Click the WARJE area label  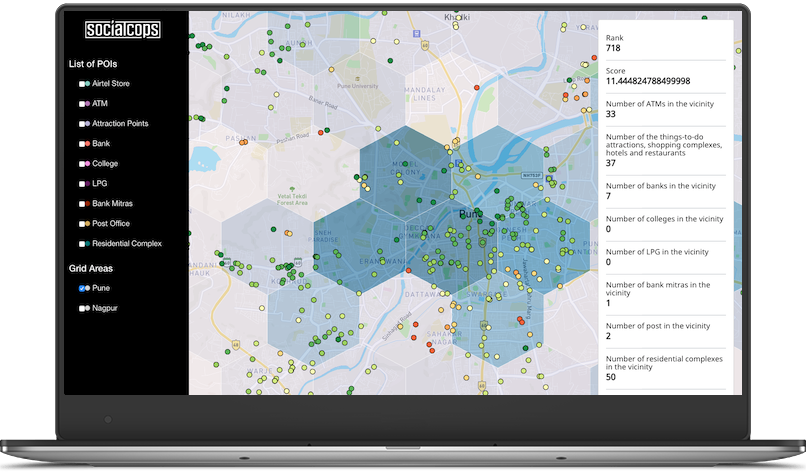(260, 371)
